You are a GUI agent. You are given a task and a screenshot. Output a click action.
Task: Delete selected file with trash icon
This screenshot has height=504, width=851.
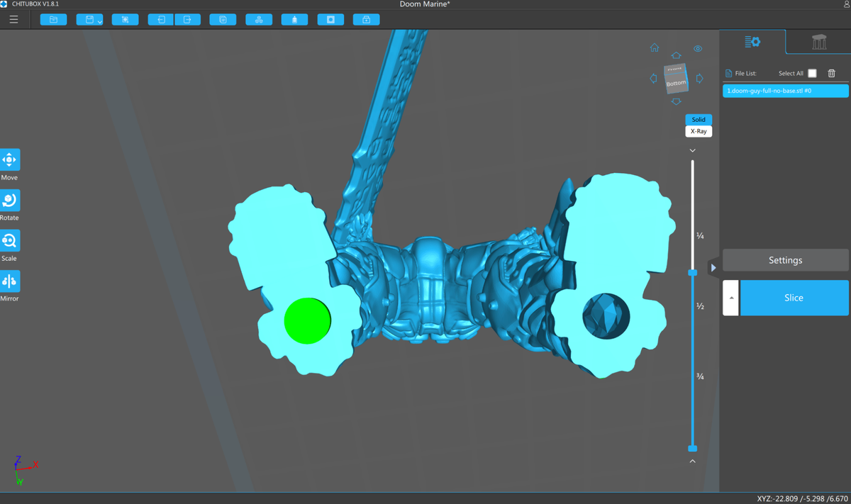[x=832, y=73]
